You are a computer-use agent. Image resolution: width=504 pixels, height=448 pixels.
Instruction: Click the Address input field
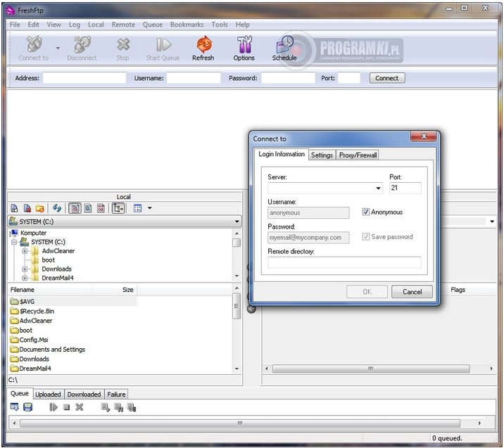(84, 78)
